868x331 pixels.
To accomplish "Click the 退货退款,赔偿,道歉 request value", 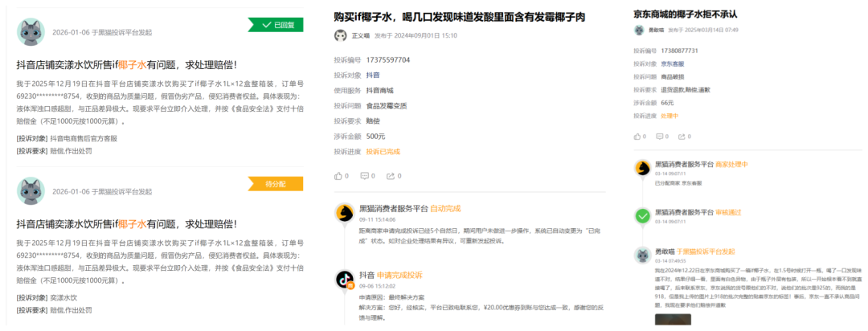I will pyautogui.click(x=686, y=90).
